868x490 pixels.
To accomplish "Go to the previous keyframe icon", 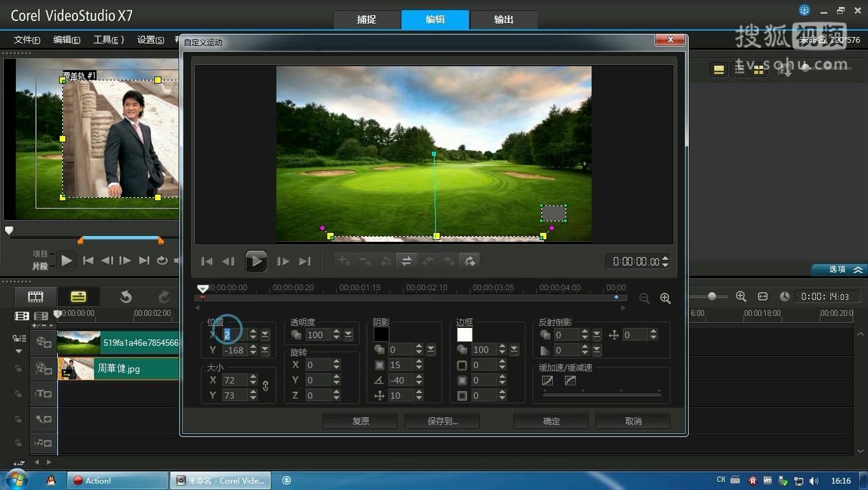I will pos(428,261).
